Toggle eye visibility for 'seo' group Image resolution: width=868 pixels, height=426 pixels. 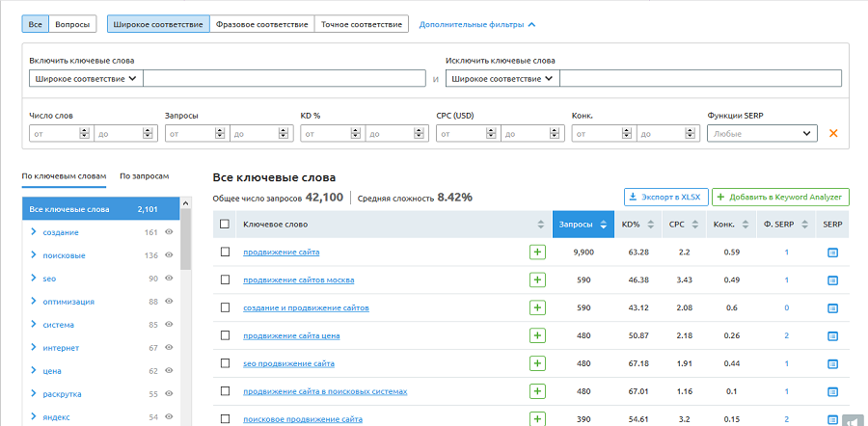[x=170, y=279]
